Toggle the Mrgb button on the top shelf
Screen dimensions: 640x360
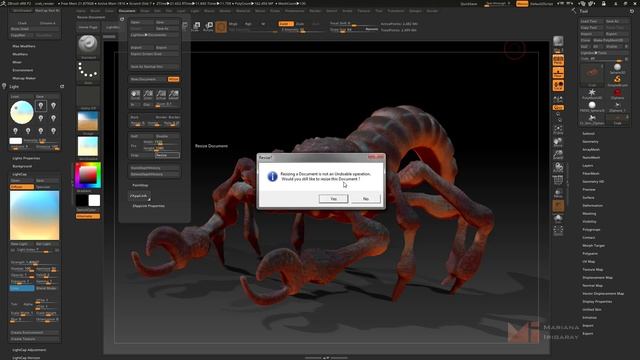233,24
